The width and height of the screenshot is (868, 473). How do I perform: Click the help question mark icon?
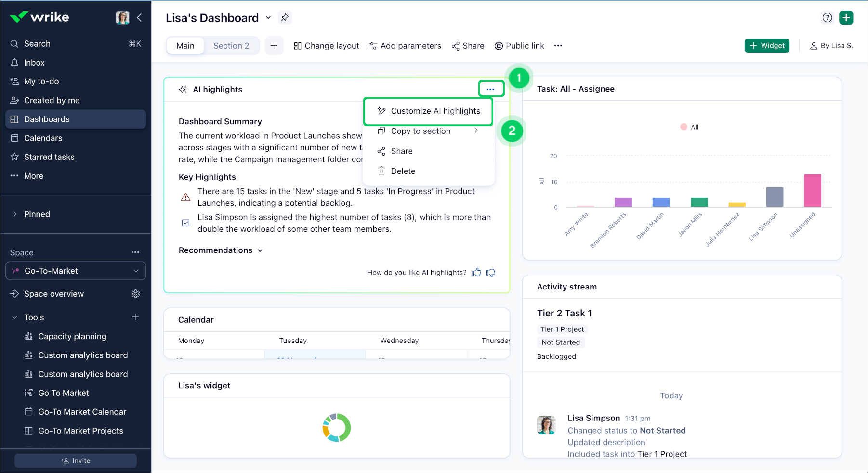coord(827,18)
